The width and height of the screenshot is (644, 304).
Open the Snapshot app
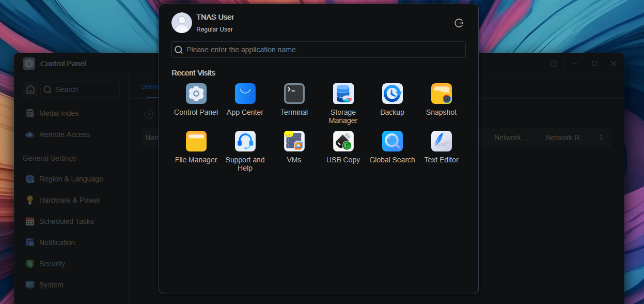tap(441, 94)
